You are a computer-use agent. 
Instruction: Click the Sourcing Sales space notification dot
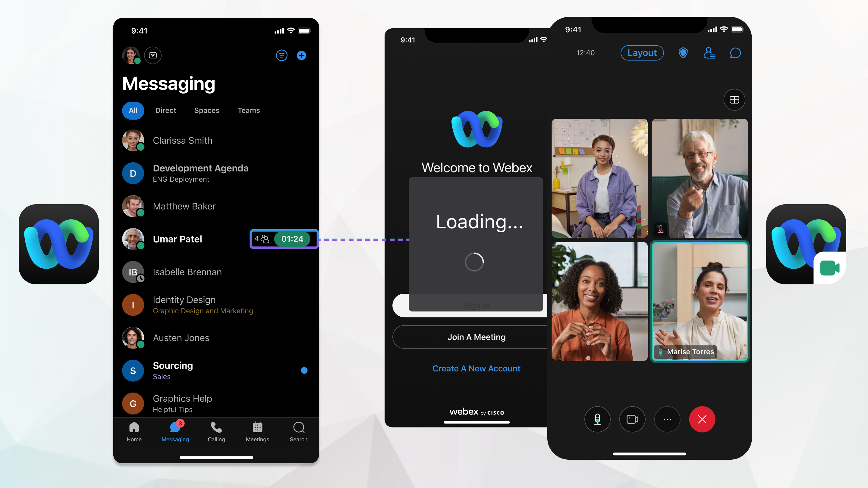[x=304, y=371]
